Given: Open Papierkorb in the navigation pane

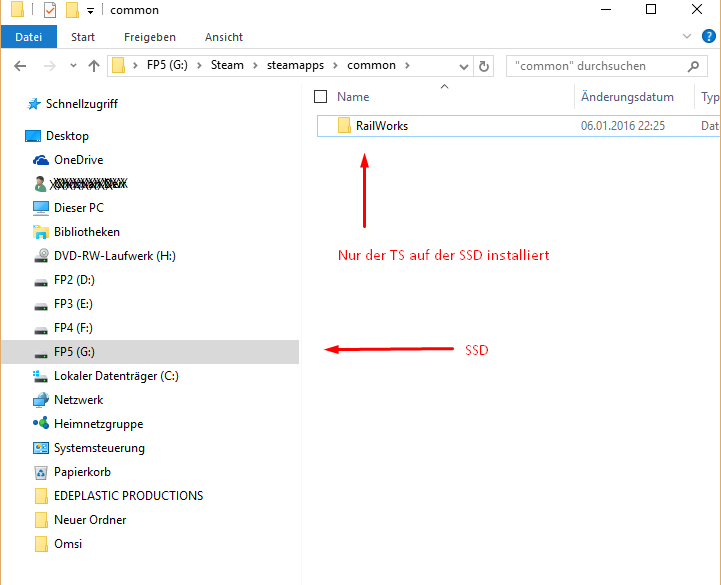Looking at the screenshot, I should (83, 472).
